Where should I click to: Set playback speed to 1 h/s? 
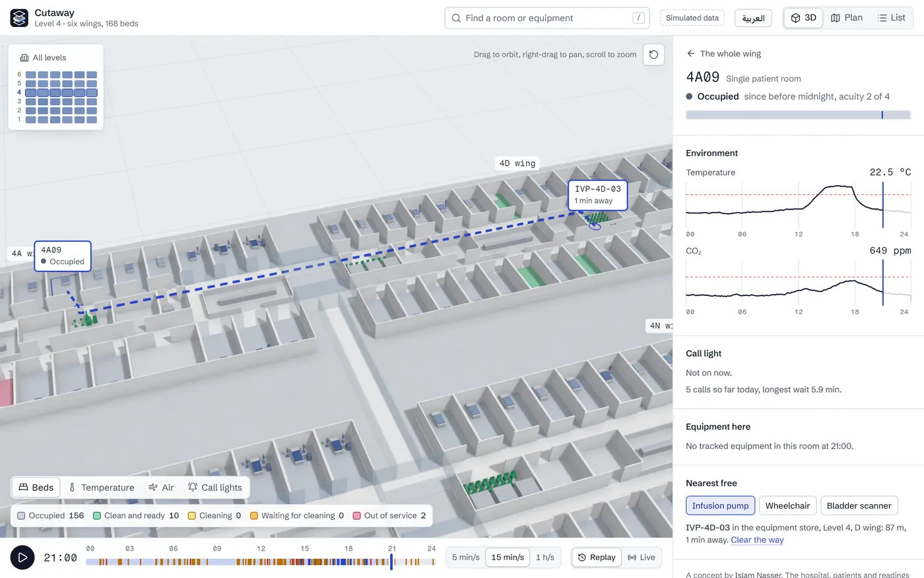click(544, 558)
